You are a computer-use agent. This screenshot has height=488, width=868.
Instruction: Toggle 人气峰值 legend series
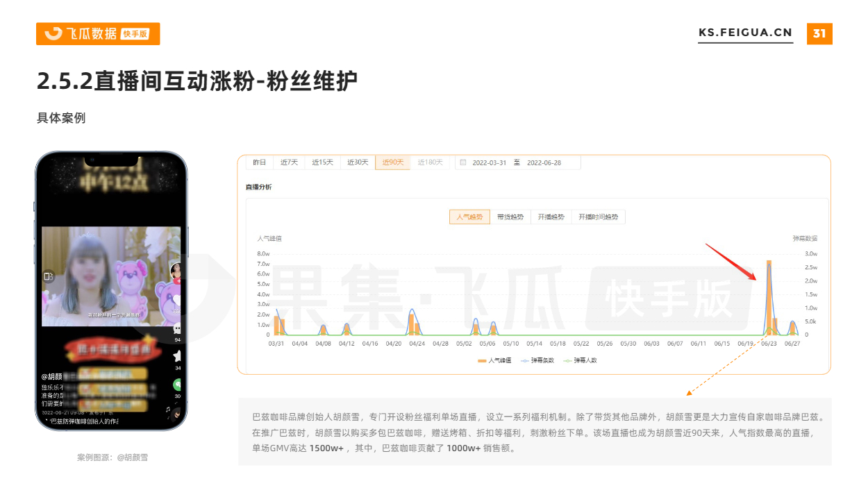tap(494, 360)
